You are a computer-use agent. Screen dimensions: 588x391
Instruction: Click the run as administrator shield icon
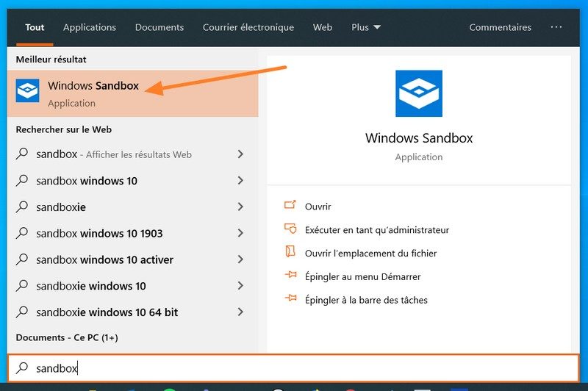pyautogui.click(x=290, y=229)
